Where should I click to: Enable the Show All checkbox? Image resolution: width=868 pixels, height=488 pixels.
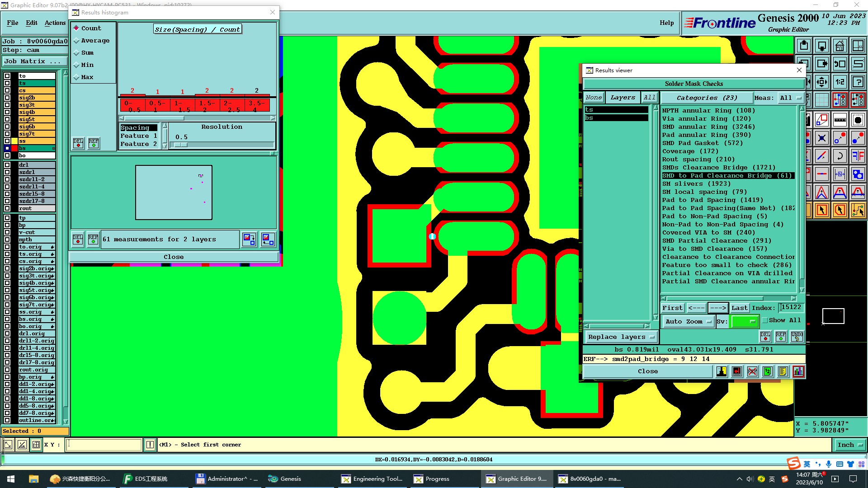click(765, 320)
